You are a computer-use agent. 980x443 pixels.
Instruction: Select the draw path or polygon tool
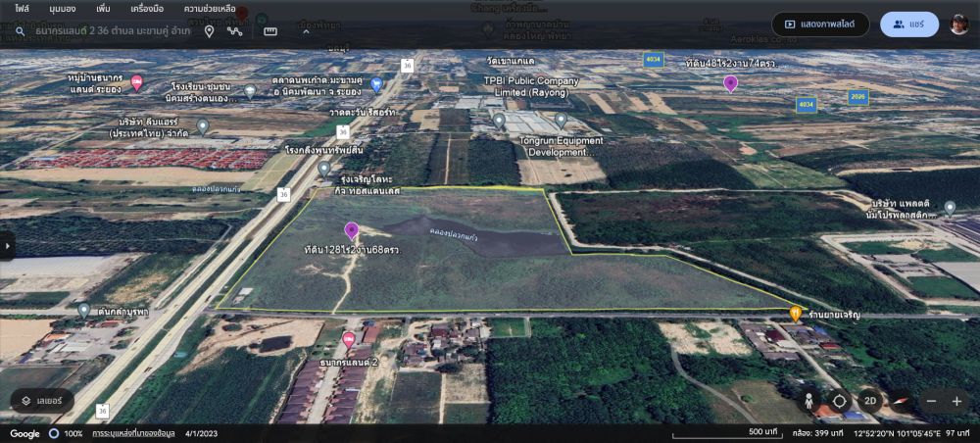tap(235, 31)
